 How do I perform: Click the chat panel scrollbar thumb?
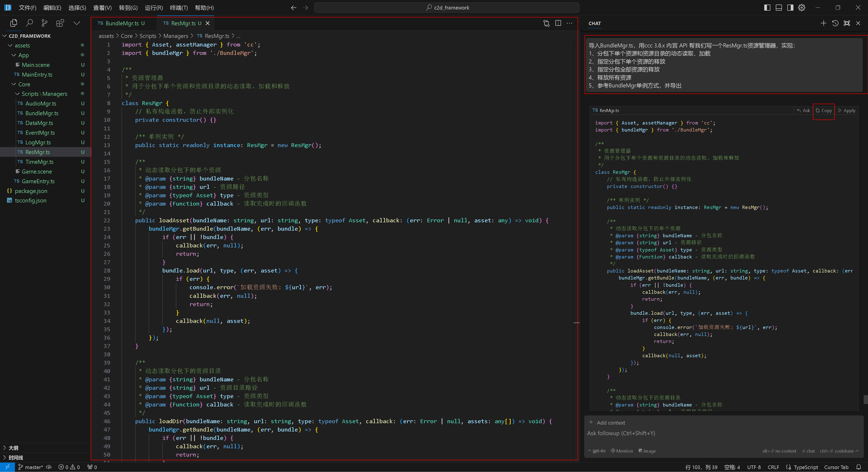pos(866,399)
